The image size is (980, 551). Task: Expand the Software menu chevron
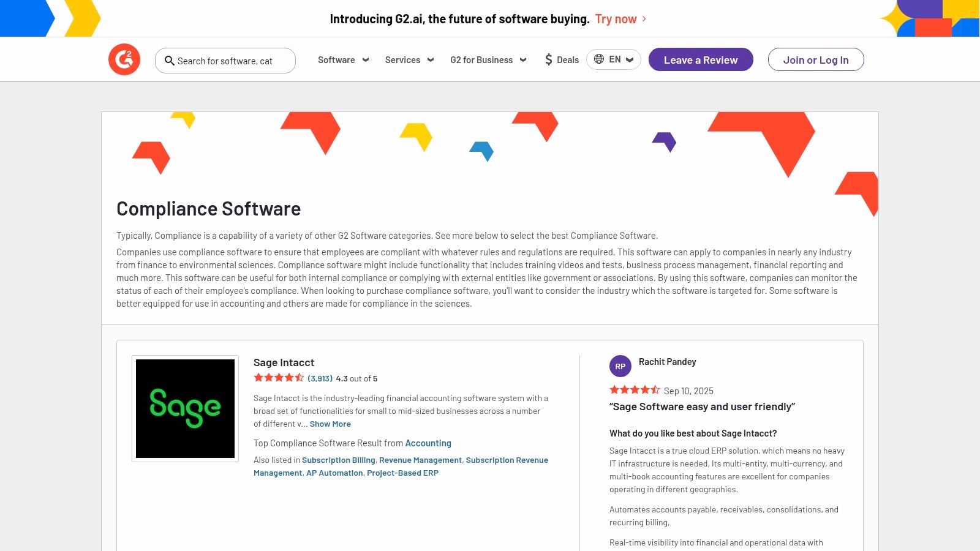[366, 60]
